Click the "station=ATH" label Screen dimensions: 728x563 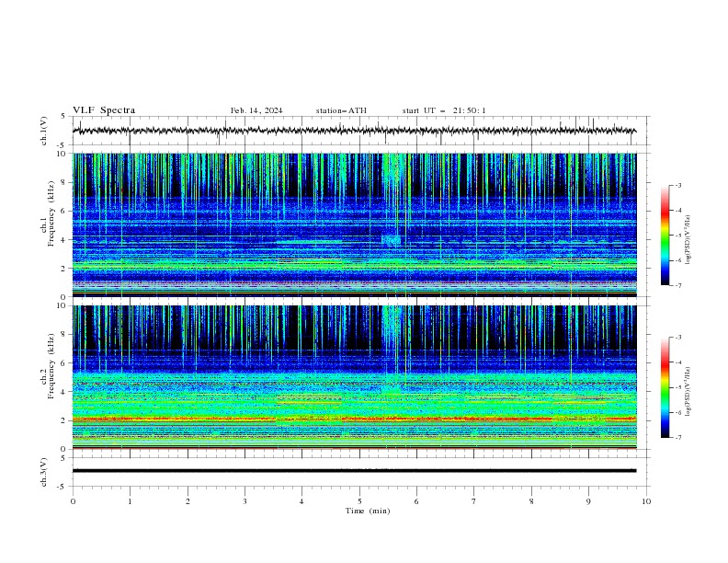tap(341, 110)
